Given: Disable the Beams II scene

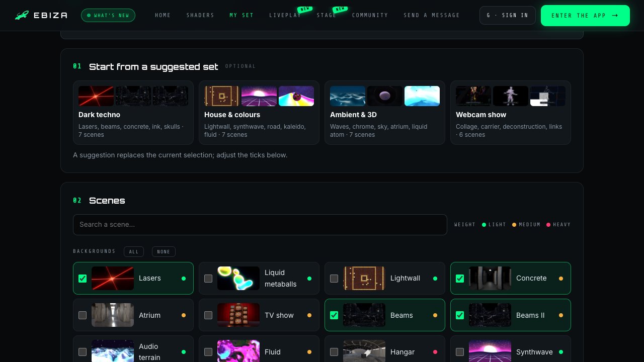Looking at the screenshot, I should [460, 315].
